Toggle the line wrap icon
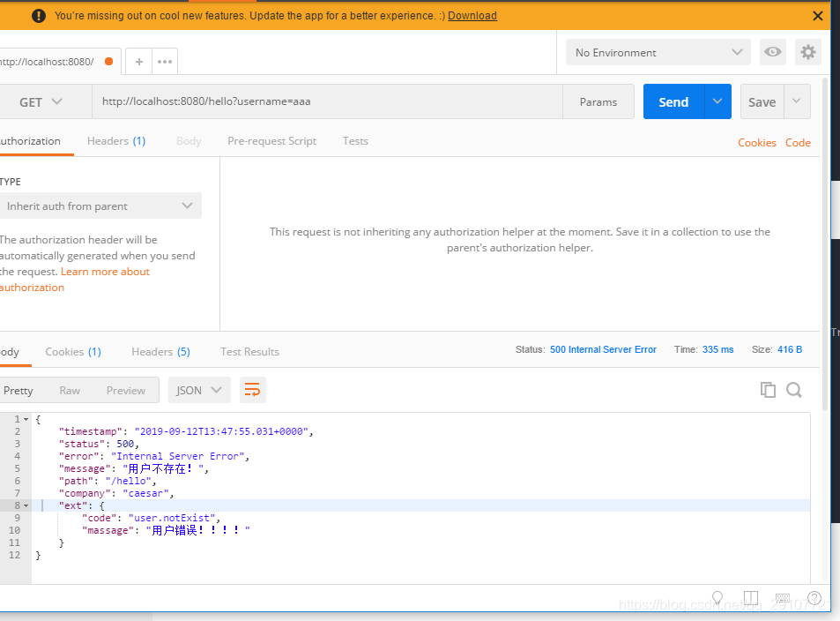Screen dimensions: 840x621 [252, 390]
